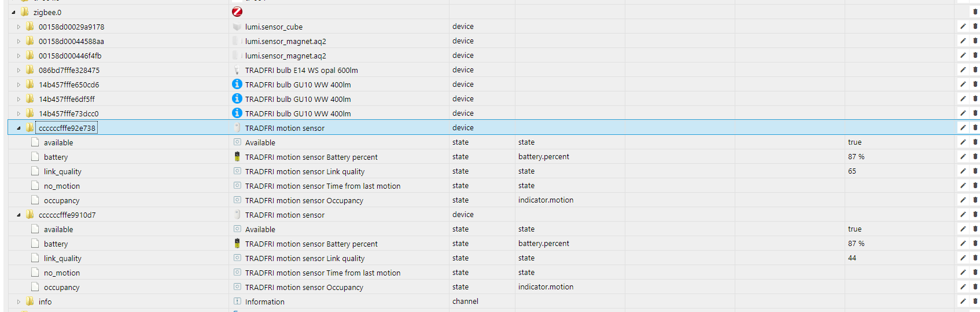Viewport: 980px width, 312px height.
Task: Expand the 00158d000446f4fb device node
Action: (19, 56)
